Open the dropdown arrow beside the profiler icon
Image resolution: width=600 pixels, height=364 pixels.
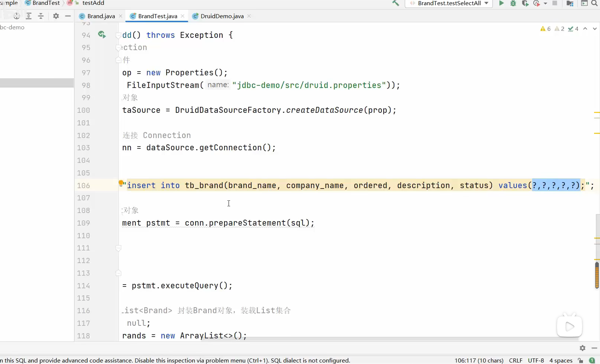tap(545, 3)
